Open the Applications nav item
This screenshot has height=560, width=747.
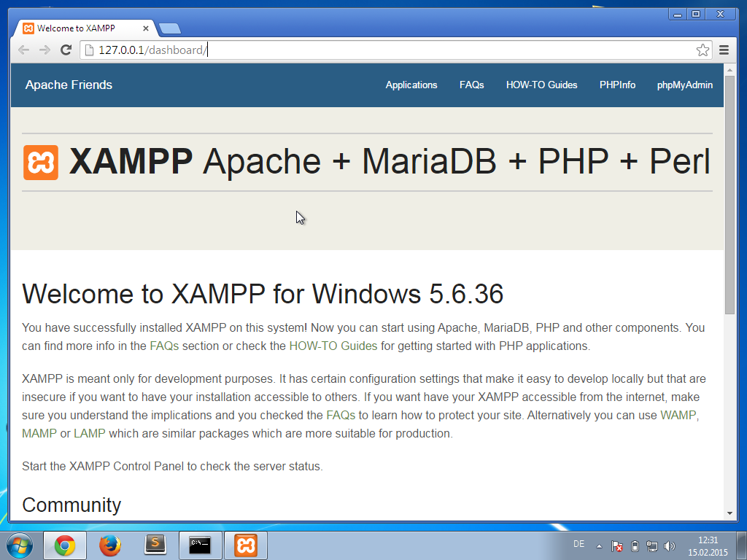[411, 85]
